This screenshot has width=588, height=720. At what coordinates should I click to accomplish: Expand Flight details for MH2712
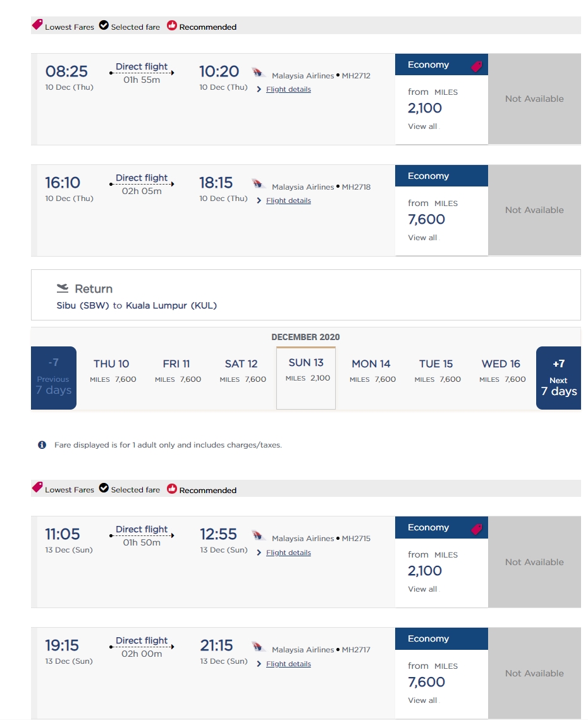288,89
